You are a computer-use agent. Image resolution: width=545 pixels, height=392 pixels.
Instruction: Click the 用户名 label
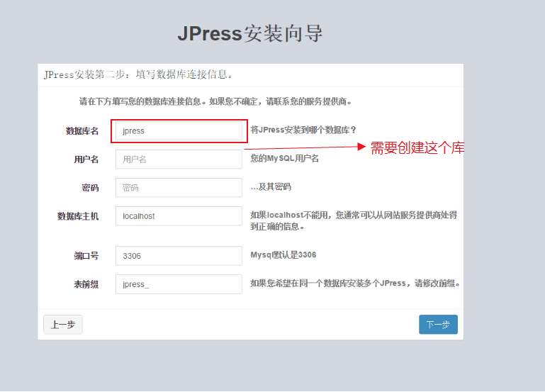click(86, 159)
